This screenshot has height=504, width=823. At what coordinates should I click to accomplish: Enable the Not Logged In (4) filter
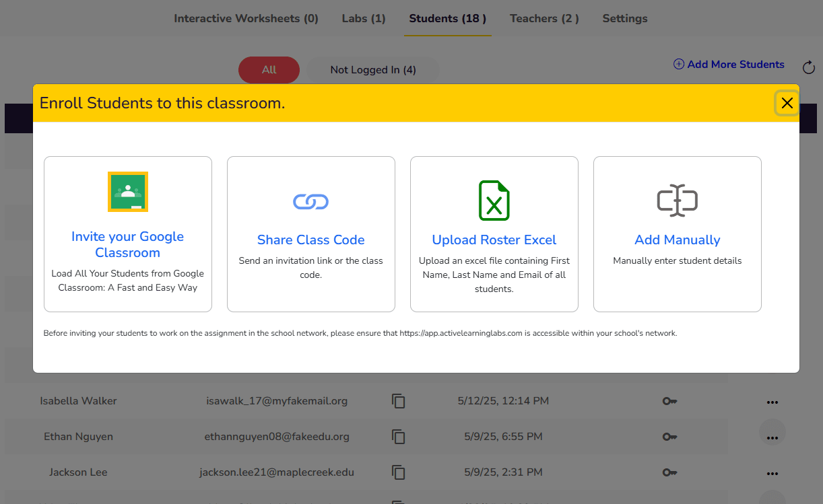372,69
